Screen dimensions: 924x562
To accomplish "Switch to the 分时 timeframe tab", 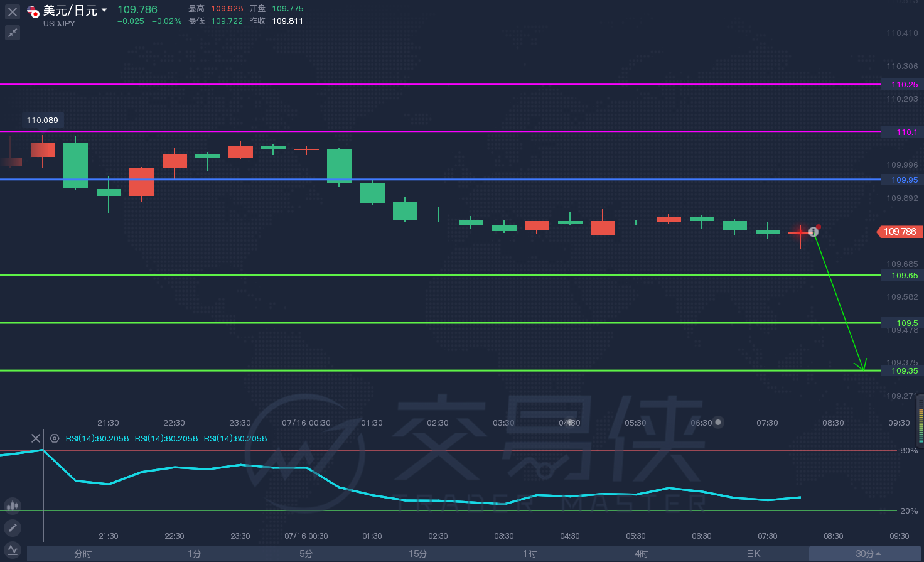I will pos(83,554).
